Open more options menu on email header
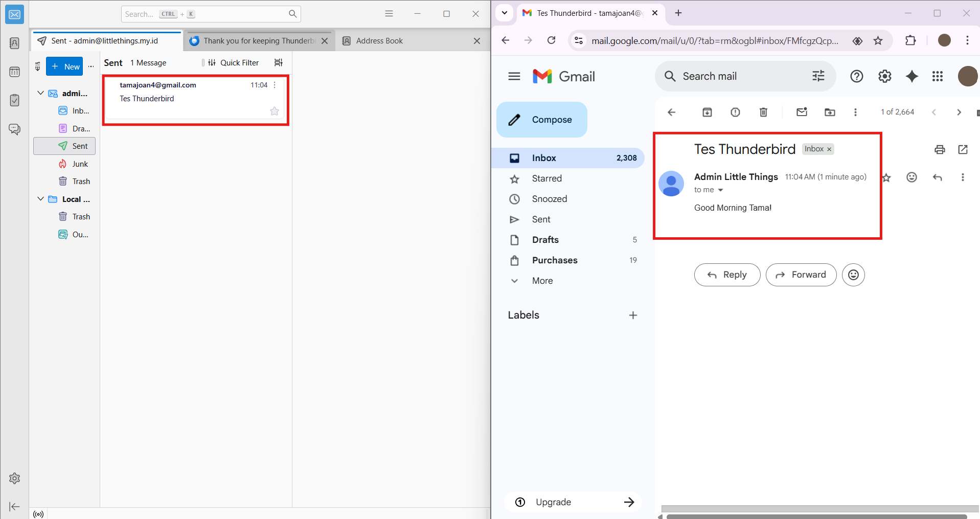980x519 pixels. (963, 177)
